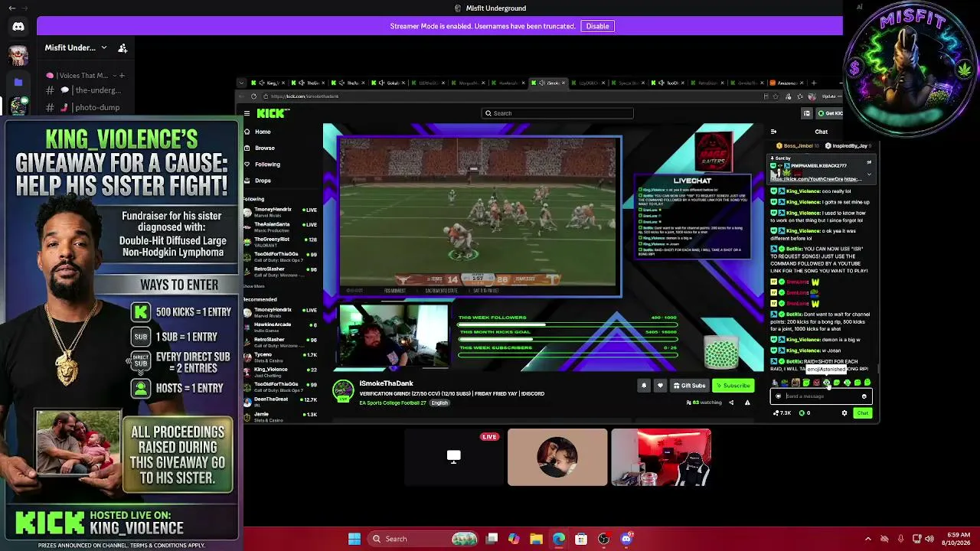980x551 pixels.
Task: Open Discord from the taskbar
Action: 626,539
